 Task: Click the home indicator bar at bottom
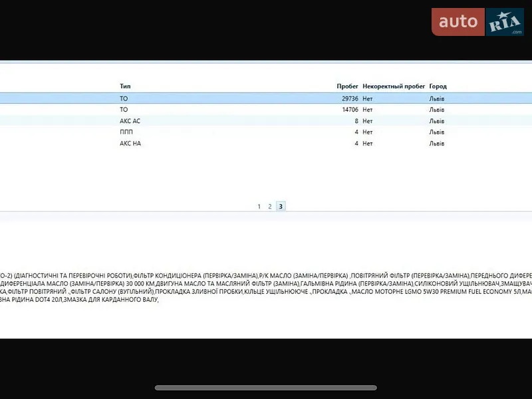(266, 388)
